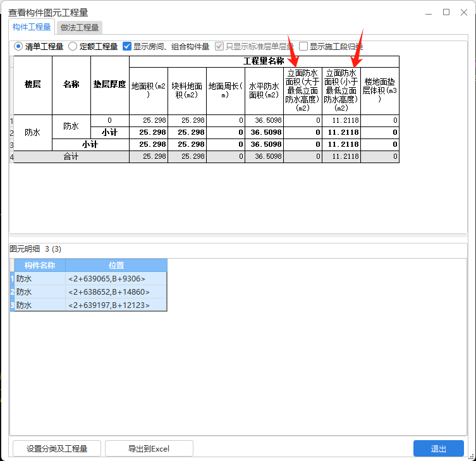The height and width of the screenshot is (461, 476).
Task: Select detail row <2+639197,B+12123>
Action: [116, 305]
